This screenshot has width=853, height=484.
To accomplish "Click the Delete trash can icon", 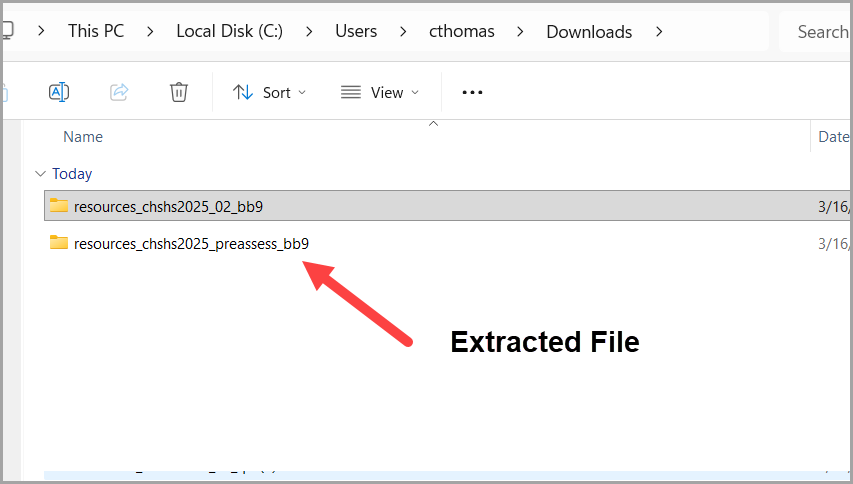I will point(179,92).
